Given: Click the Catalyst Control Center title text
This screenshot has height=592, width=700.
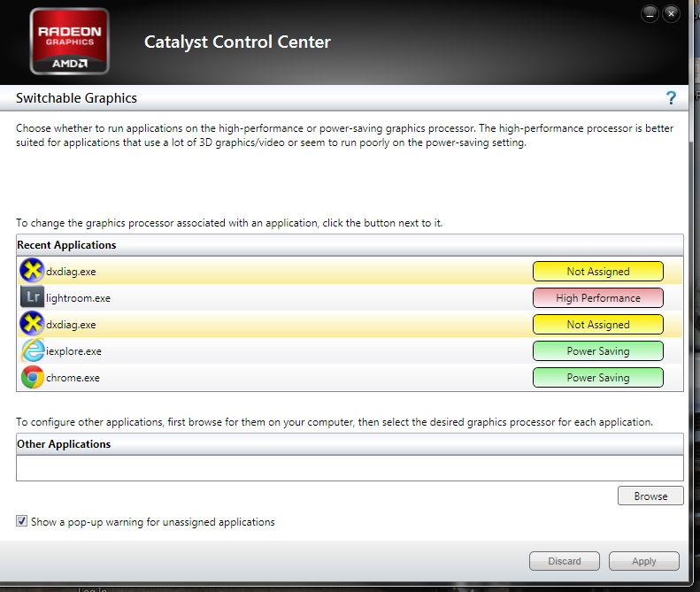Looking at the screenshot, I should 237,42.
